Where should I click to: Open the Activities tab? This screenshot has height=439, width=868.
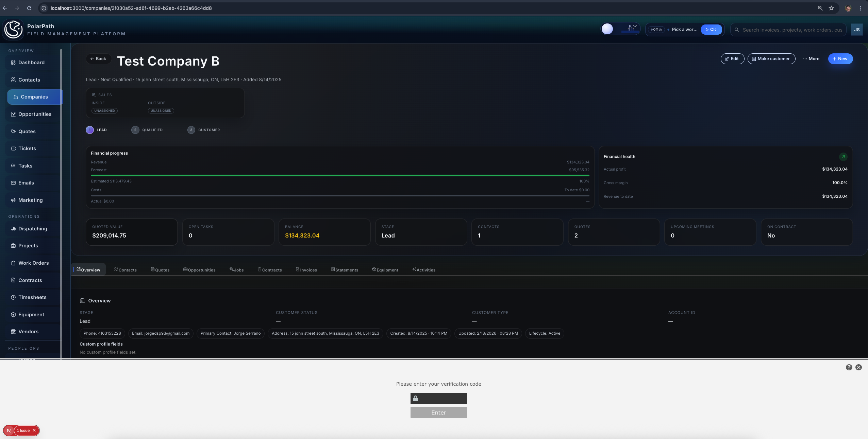[424, 270]
